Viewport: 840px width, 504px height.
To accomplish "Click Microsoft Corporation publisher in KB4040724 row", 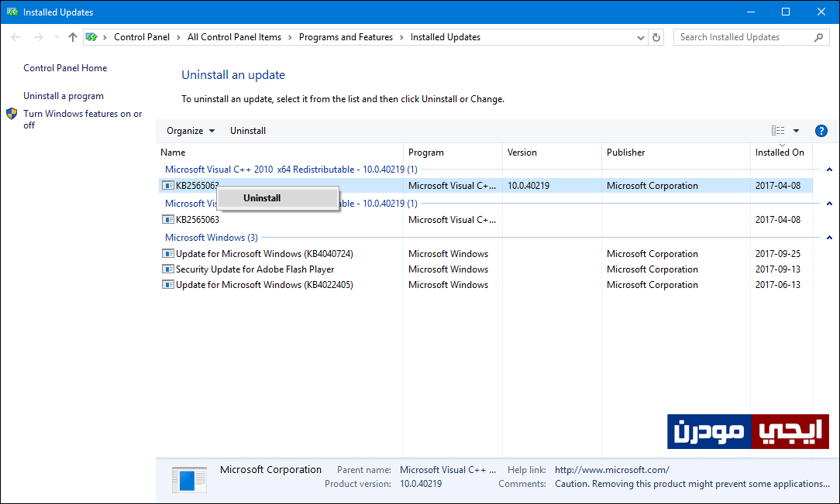I will coord(652,254).
